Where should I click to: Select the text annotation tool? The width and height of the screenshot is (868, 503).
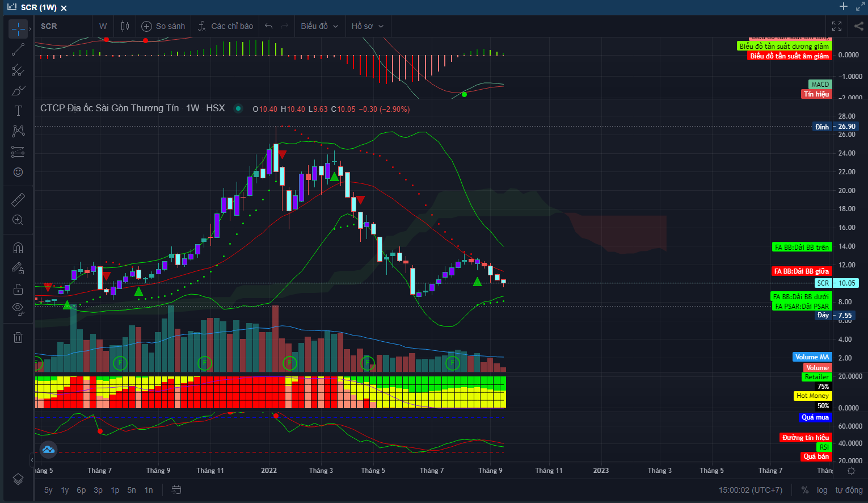(18, 111)
